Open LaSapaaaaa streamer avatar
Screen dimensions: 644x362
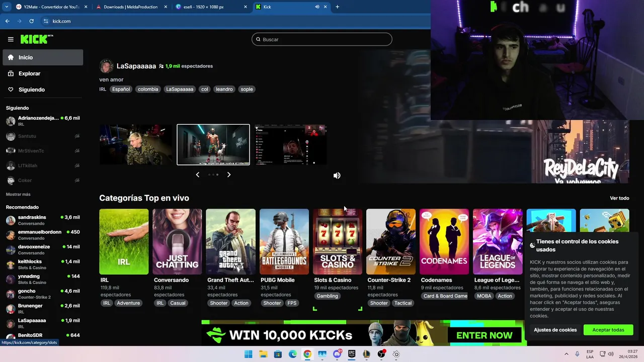click(x=106, y=66)
